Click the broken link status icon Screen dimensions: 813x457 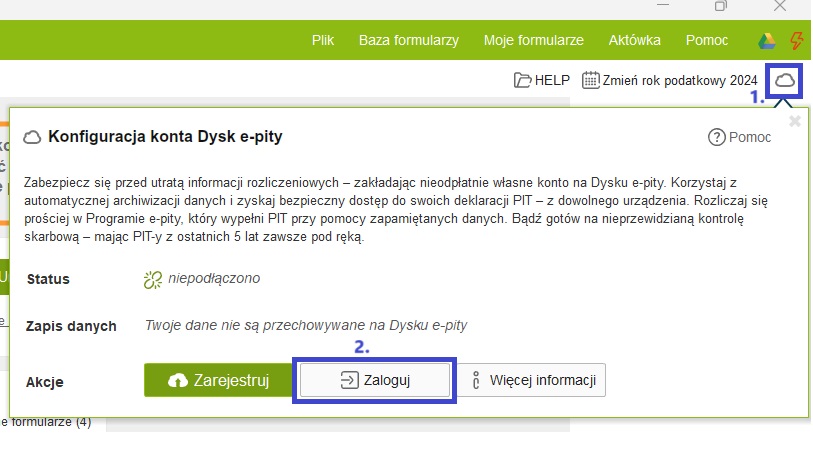coord(152,279)
